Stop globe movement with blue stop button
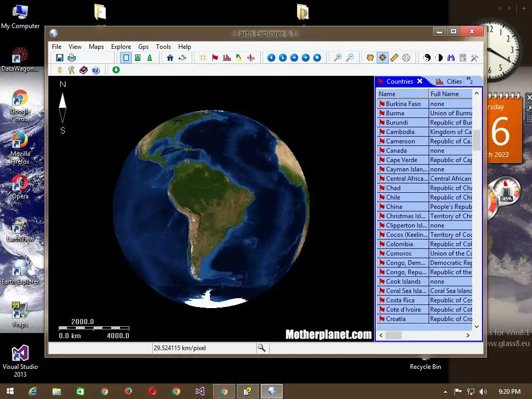 317,58
